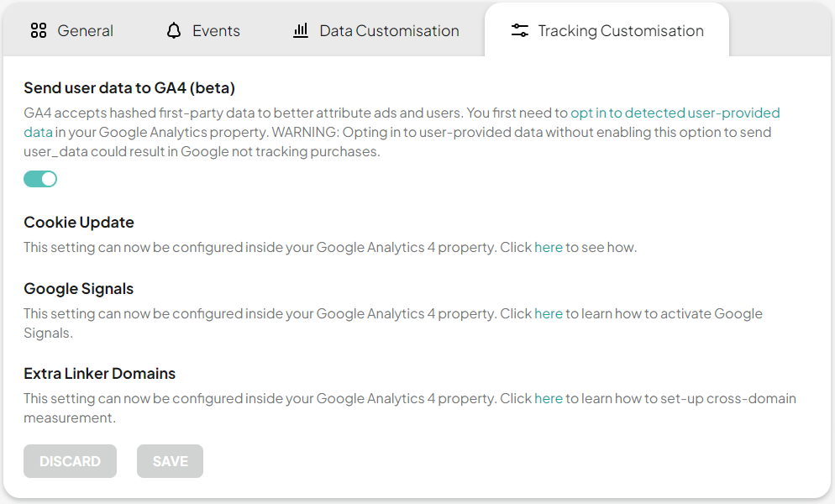
Task: Click the General tab grid icon
Action: pyautogui.click(x=39, y=30)
